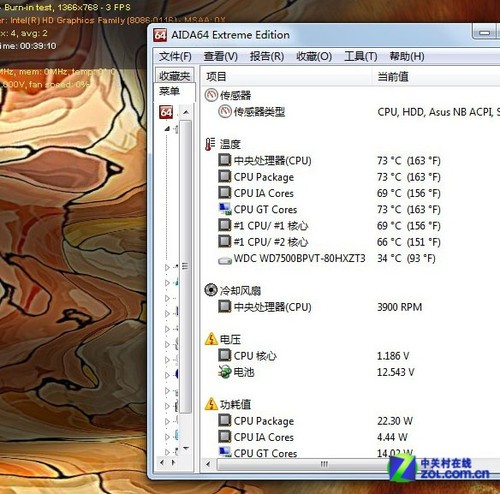
Task: Click the tree panel scroll down arrow
Action: click(186, 448)
